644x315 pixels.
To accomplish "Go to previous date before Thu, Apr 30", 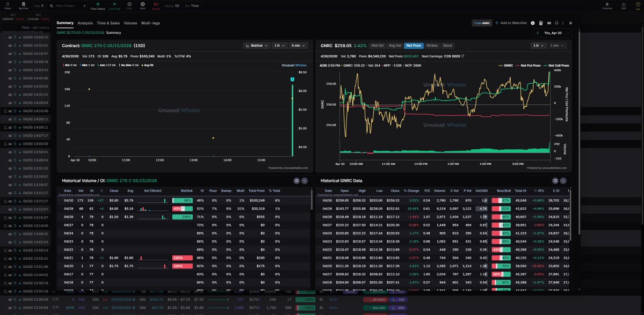I will point(538,33).
